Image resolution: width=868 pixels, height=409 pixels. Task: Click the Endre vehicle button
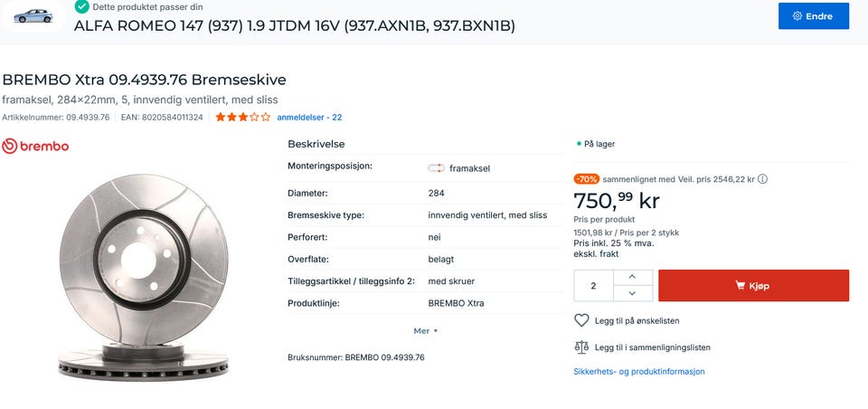click(813, 16)
